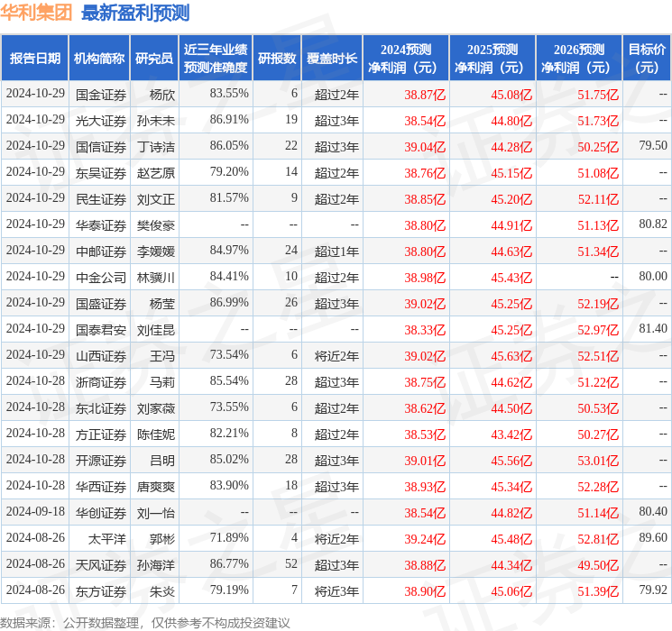Click target price 80.82

coord(653,224)
